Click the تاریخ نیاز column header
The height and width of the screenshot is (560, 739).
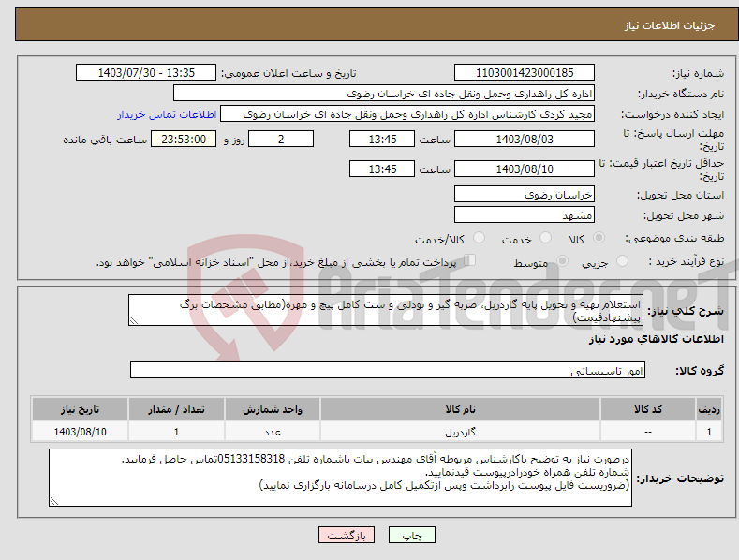pyautogui.click(x=81, y=409)
